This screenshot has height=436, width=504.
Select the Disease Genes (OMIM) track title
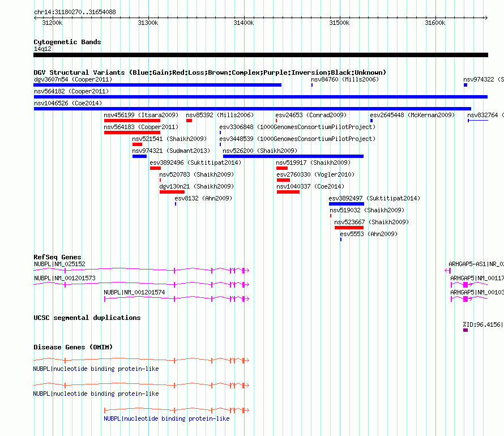coord(73,347)
